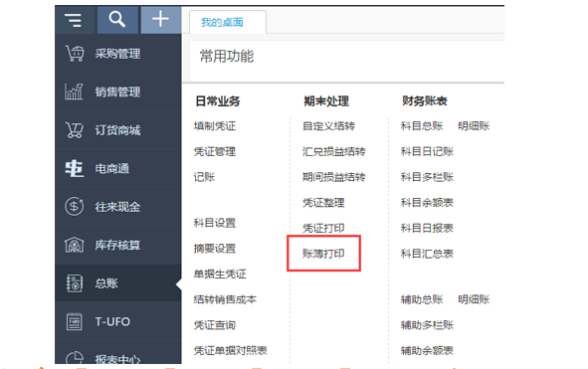Click the plus add icon
This screenshot has height=369, width=588.
pyautogui.click(x=160, y=19)
